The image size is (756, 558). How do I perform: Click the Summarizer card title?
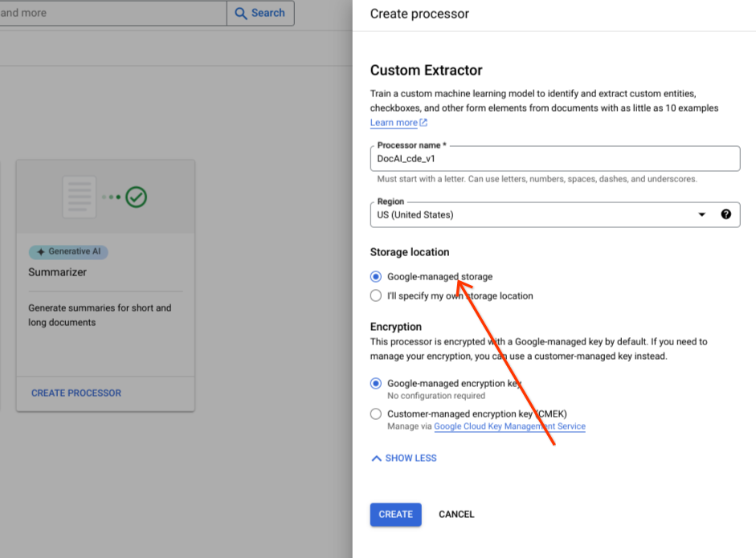click(x=58, y=272)
